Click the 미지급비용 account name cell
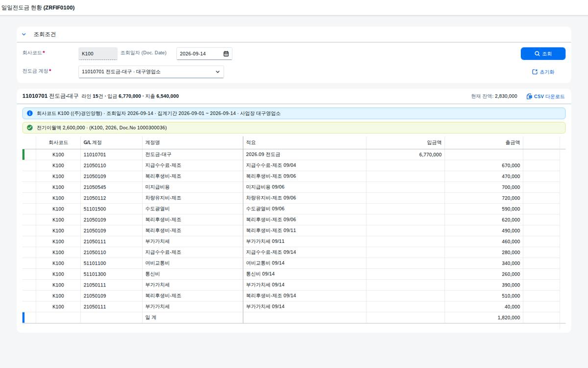This screenshot has width=588, height=368. pyautogui.click(x=193, y=187)
